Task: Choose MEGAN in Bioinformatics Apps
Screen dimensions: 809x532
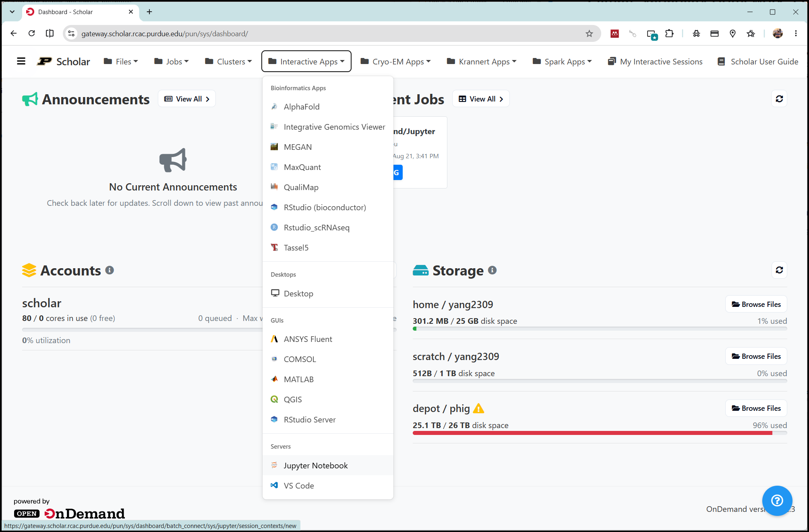Action: click(x=328, y=147)
